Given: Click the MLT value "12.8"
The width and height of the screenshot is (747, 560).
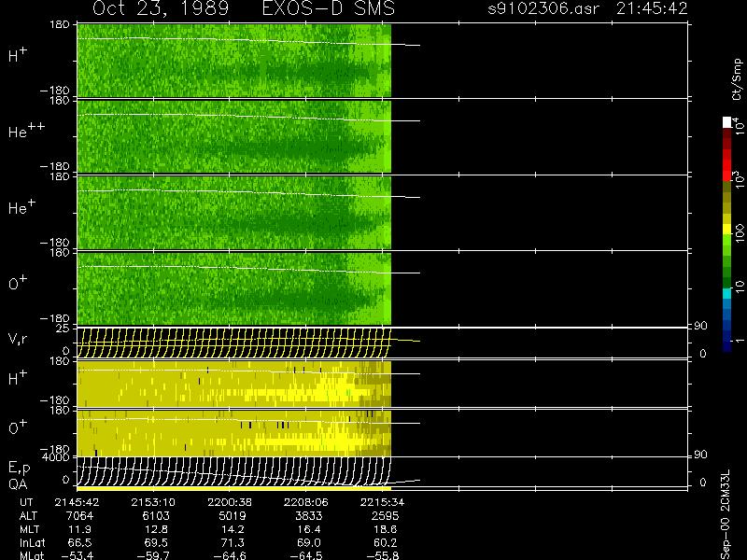Looking at the screenshot, I should (156, 529).
